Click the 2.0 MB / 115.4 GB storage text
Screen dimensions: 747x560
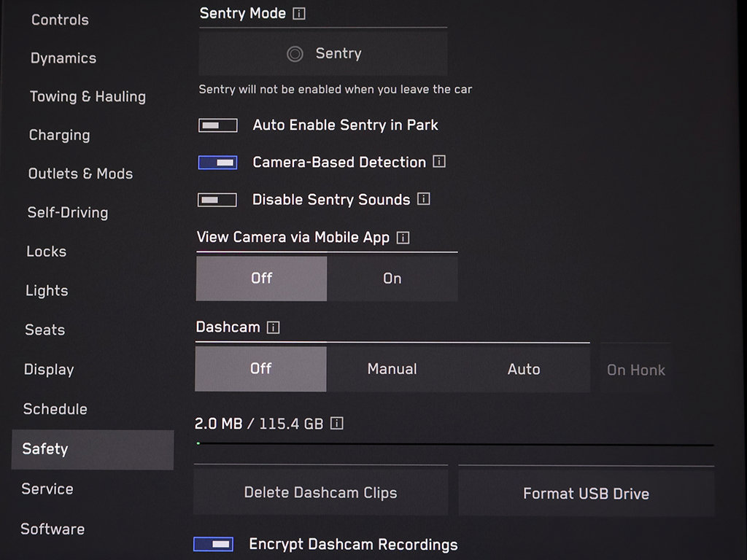(259, 424)
